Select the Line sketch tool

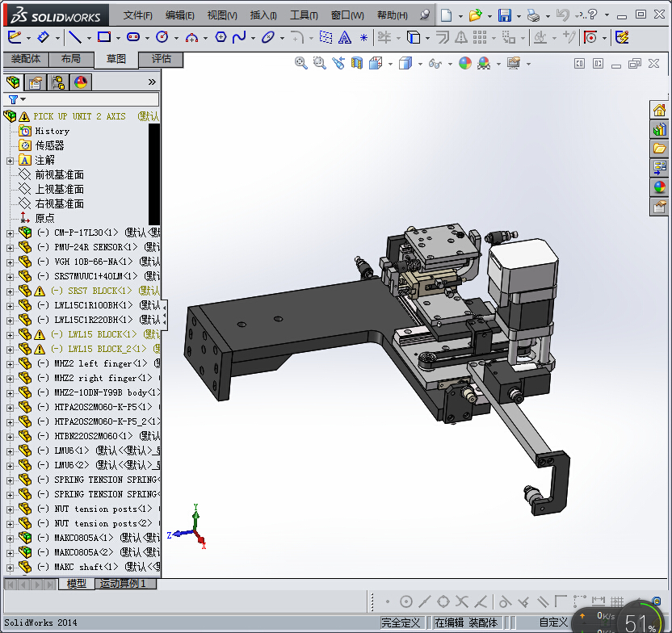tap(74, 37)
